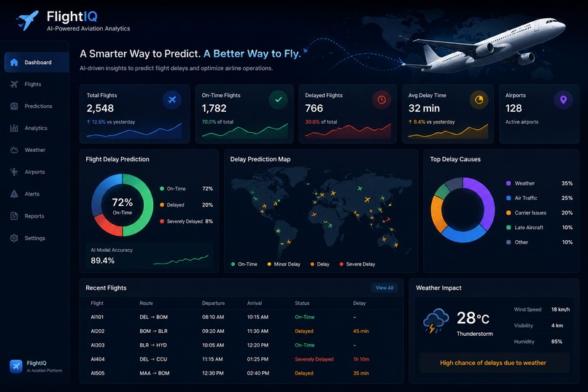Click the Weather cloud icon in sidebar
The image size is (588, 392).
point(14,150)
